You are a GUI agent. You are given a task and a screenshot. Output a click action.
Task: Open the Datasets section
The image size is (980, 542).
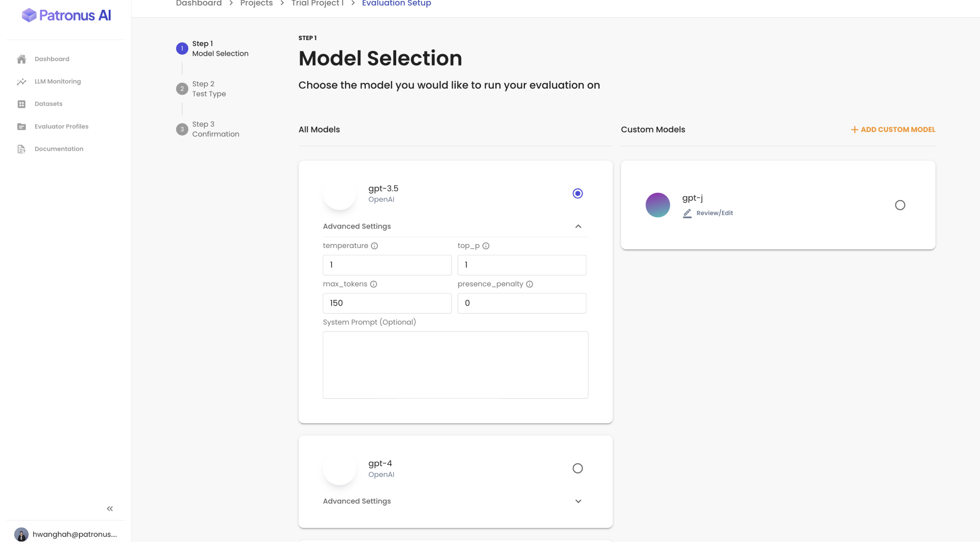point(48,104)
